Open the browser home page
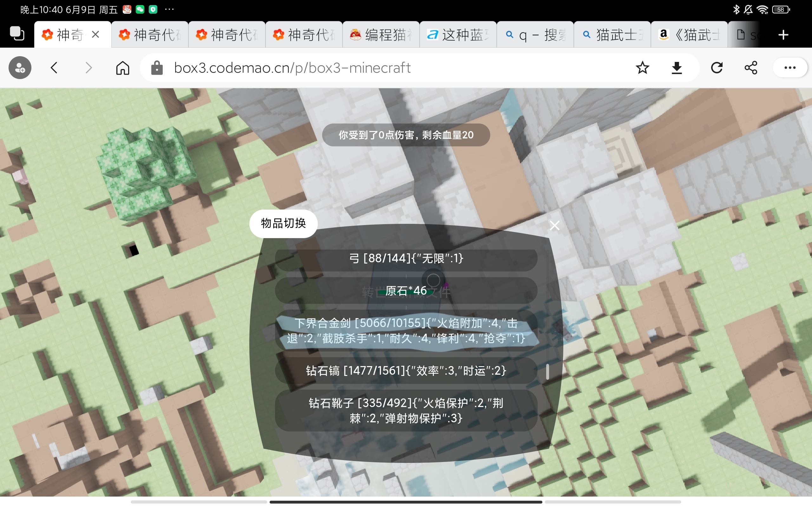This screenshot has width=812, height=508. pyautogui.click(x=123, y=68)
